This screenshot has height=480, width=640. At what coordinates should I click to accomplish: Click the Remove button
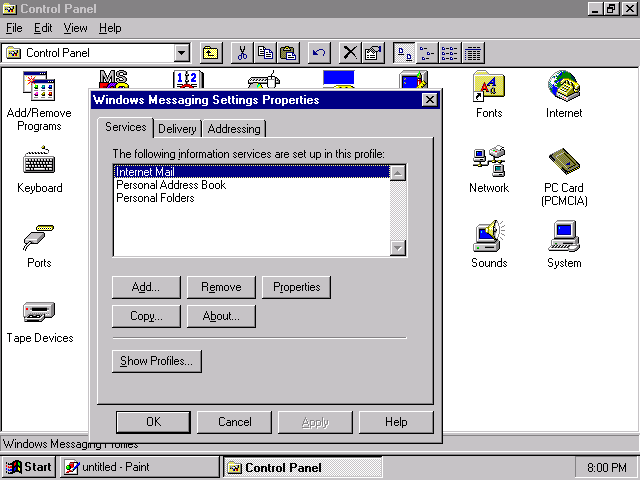pyautogui.click(x=221, y=287)
